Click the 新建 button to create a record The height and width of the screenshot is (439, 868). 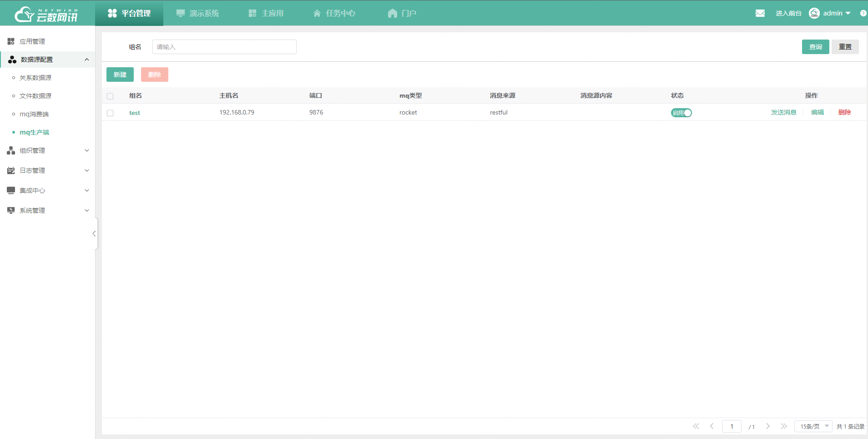point(120,74)
